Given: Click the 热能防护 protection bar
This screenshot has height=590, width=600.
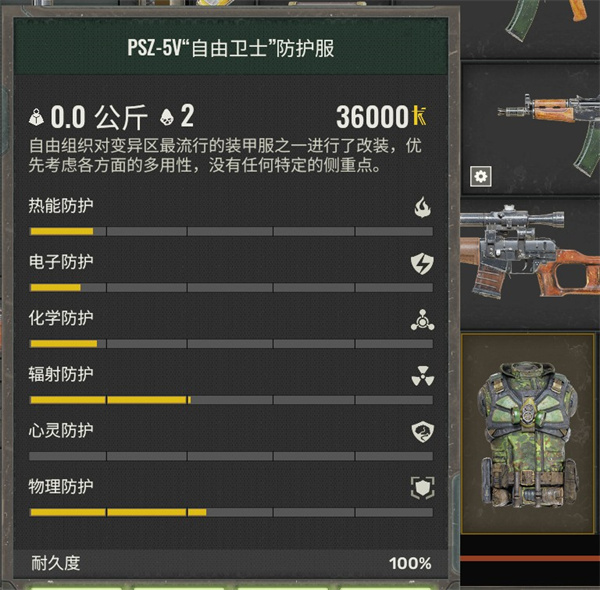Looking at the screenshot, I should pyautogui.click(x=231, y=231).
